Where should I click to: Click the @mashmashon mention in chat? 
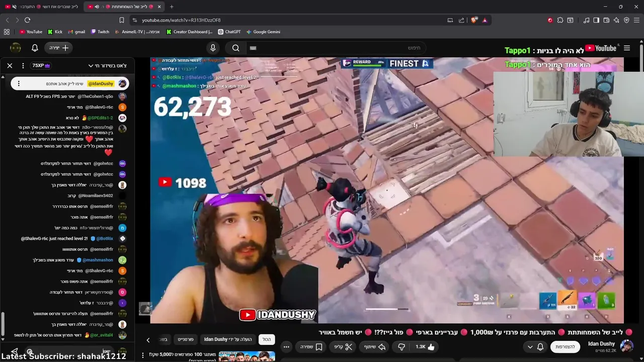98,260
